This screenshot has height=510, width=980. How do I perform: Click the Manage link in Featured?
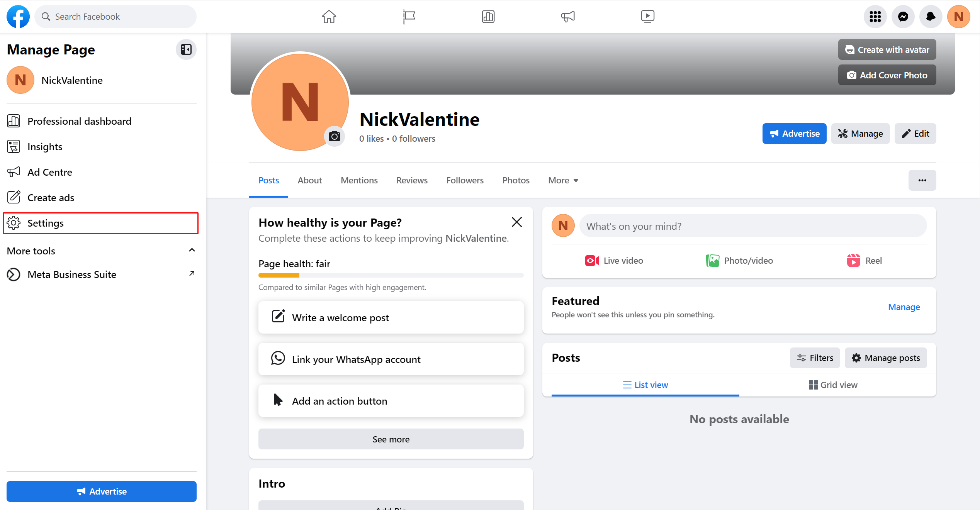(x=904, y=307)
